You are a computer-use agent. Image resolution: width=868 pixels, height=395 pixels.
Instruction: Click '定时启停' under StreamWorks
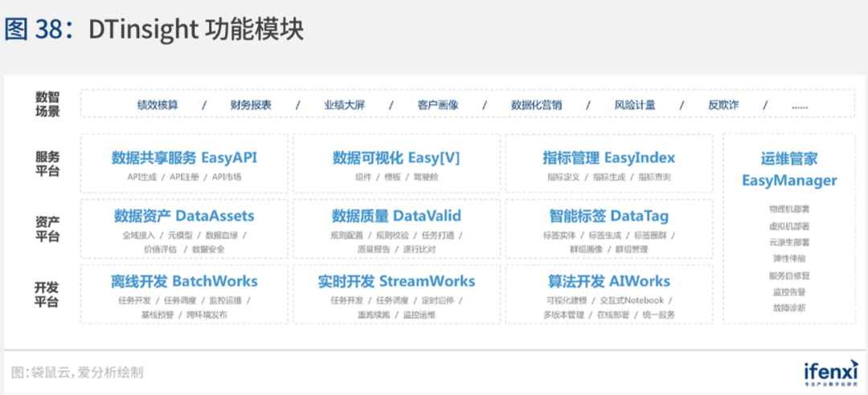click(438, 300)
